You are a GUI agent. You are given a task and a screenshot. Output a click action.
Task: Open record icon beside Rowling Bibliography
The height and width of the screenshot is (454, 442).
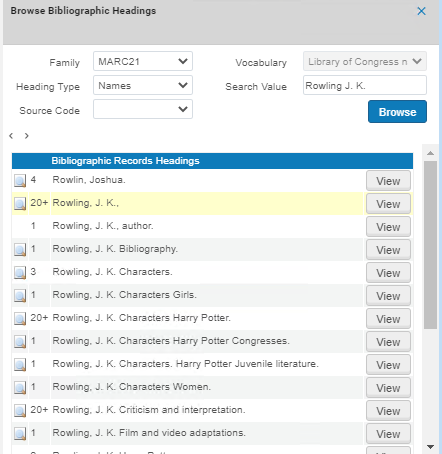coord(20,250)
